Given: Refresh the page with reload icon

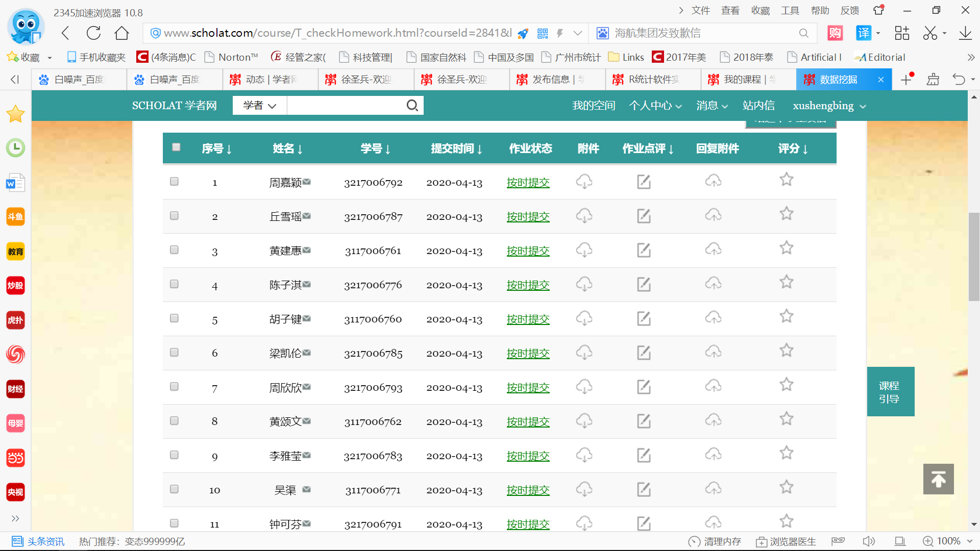Looking at the screenshot, I should (93, 33).
